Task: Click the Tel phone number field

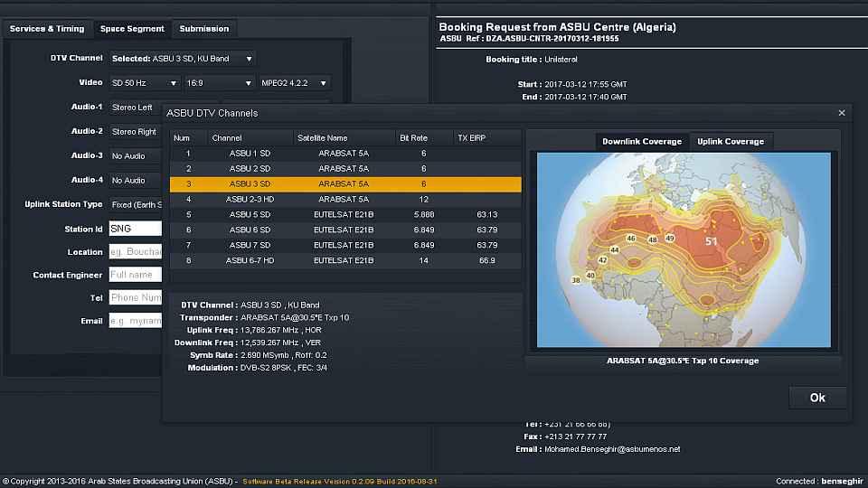Action: 136,297
